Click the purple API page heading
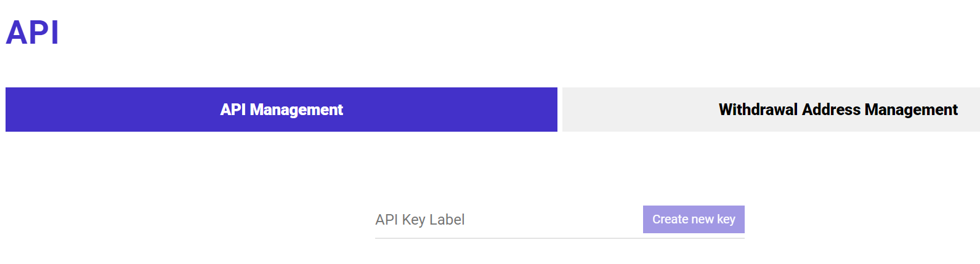This screenshot has width=980, height=264. click(32, 33)
